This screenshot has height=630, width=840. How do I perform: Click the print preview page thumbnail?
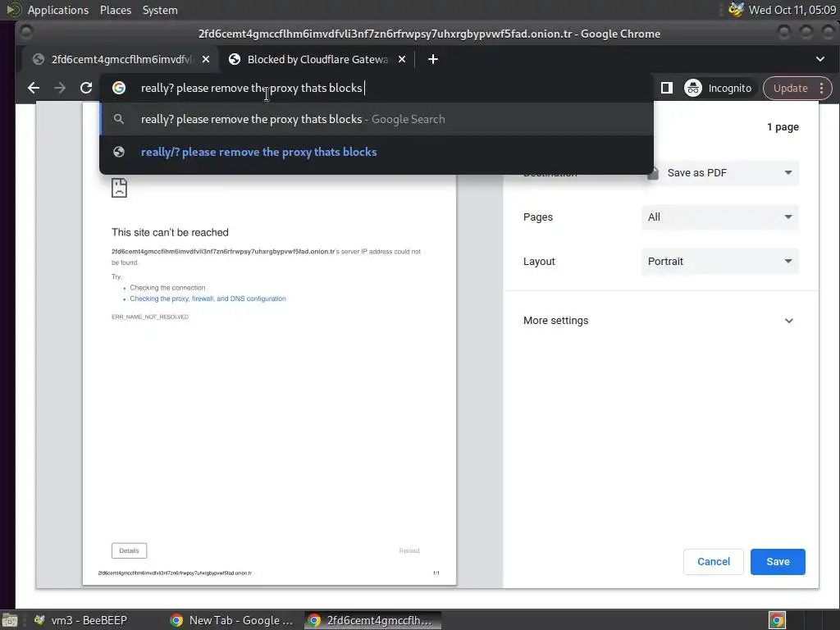tap(269, 343)
